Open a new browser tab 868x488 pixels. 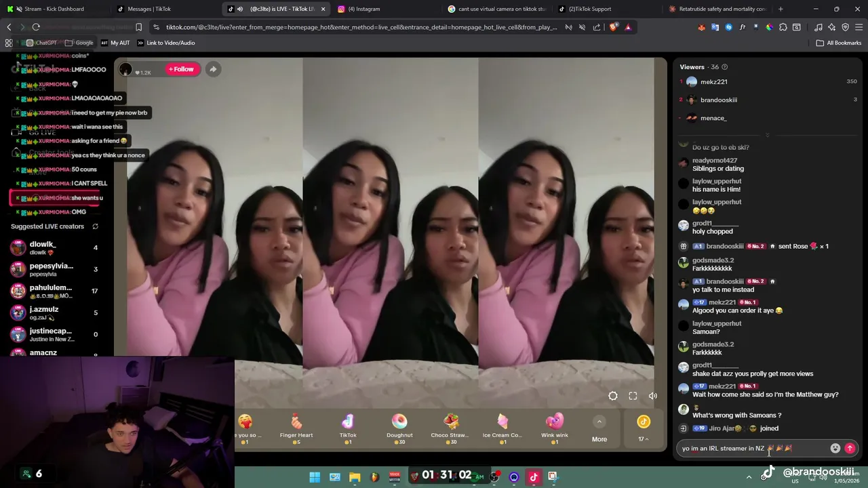[781, 9]
